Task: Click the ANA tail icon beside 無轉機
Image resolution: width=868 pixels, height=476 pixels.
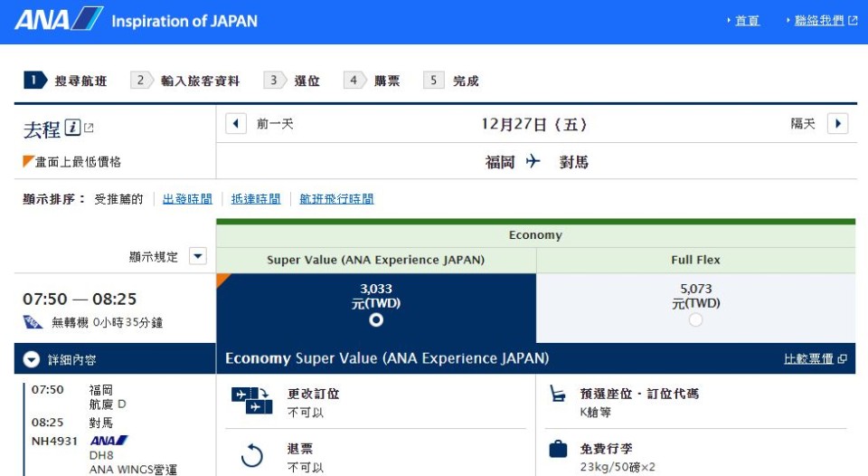Action: 33,322
